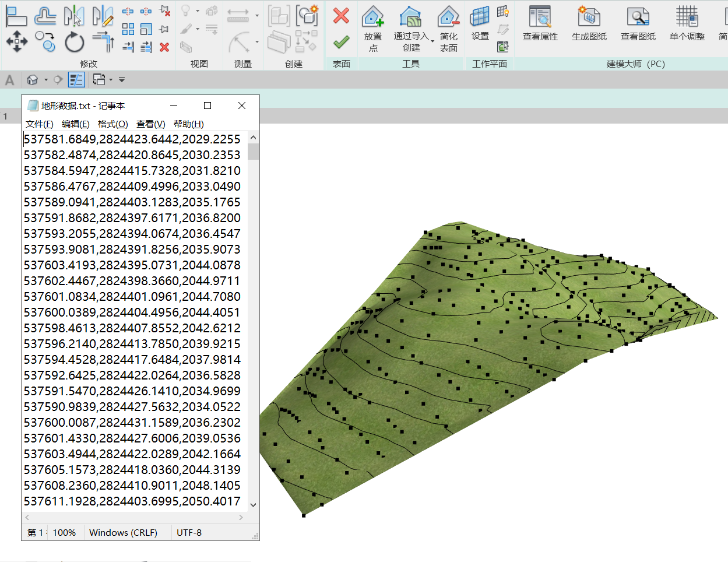
Task: Open the Switch Windows dropdown arrow
Action: (x=111, y=80)
